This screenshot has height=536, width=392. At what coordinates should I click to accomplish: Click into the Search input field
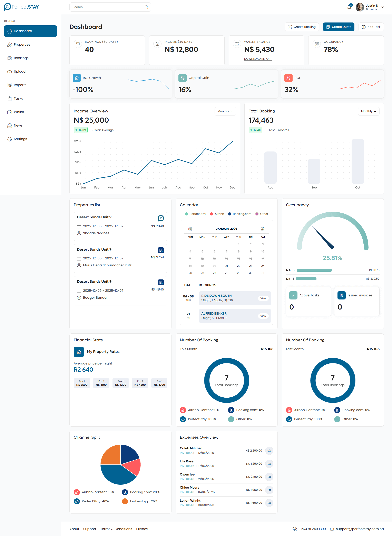(106, 7)
